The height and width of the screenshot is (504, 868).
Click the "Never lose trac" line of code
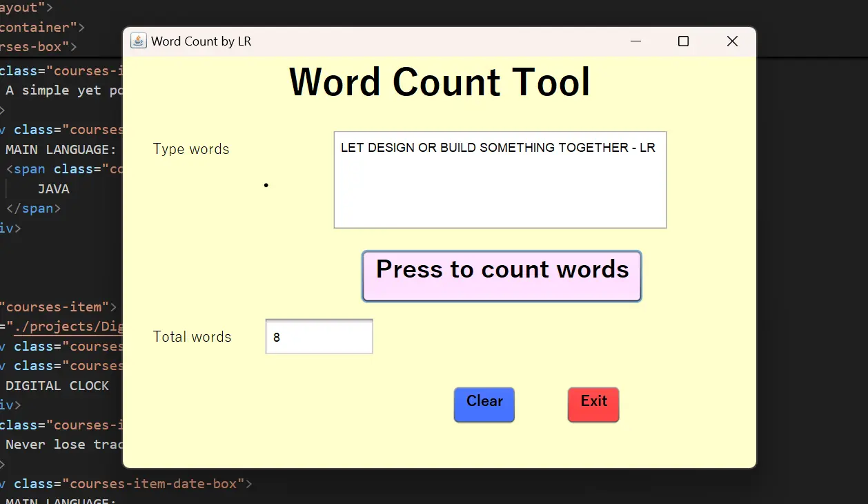pyautogui.click(x=62, y=444)
